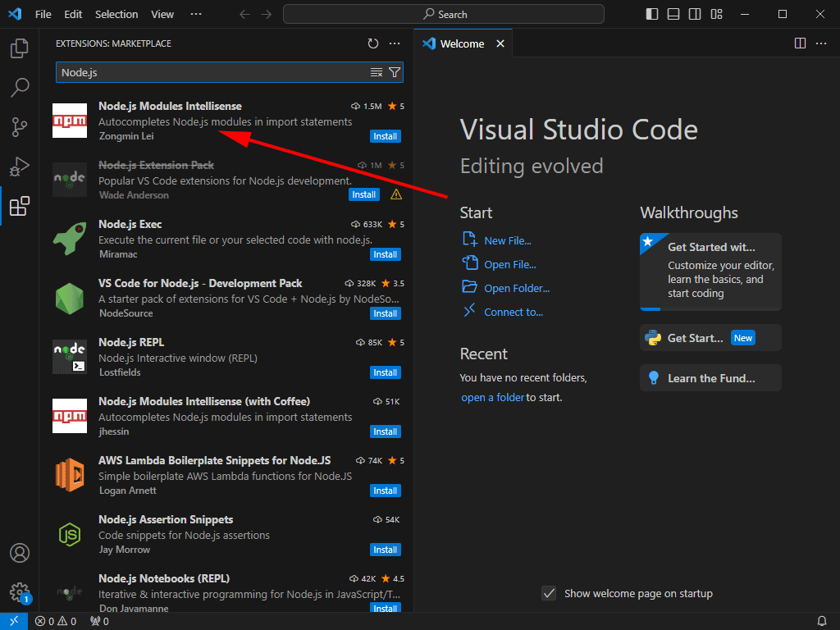Screen dimensions: 840x630
Task: Open the Source Control view
Action: pos(20,127)
